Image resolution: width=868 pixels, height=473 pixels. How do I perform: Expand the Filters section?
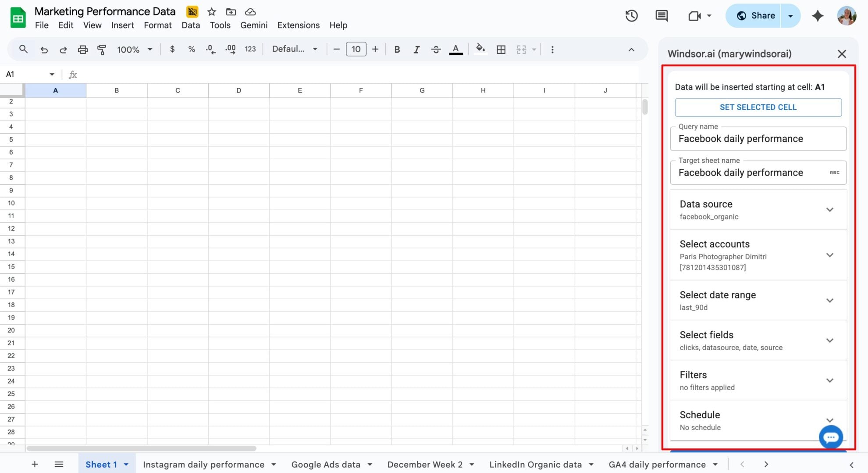pos(758,380)
